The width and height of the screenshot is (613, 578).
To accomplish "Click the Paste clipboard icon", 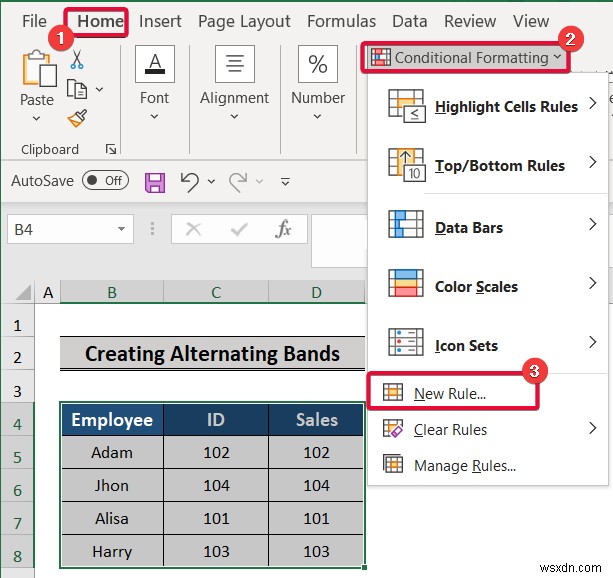I will click(x=39, y=68).
